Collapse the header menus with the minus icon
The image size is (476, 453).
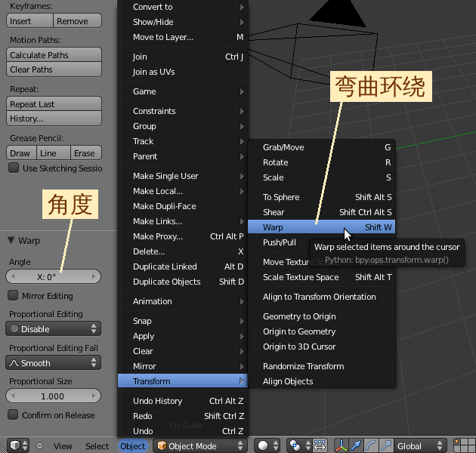pyautogui.click(x=39, y=445)
